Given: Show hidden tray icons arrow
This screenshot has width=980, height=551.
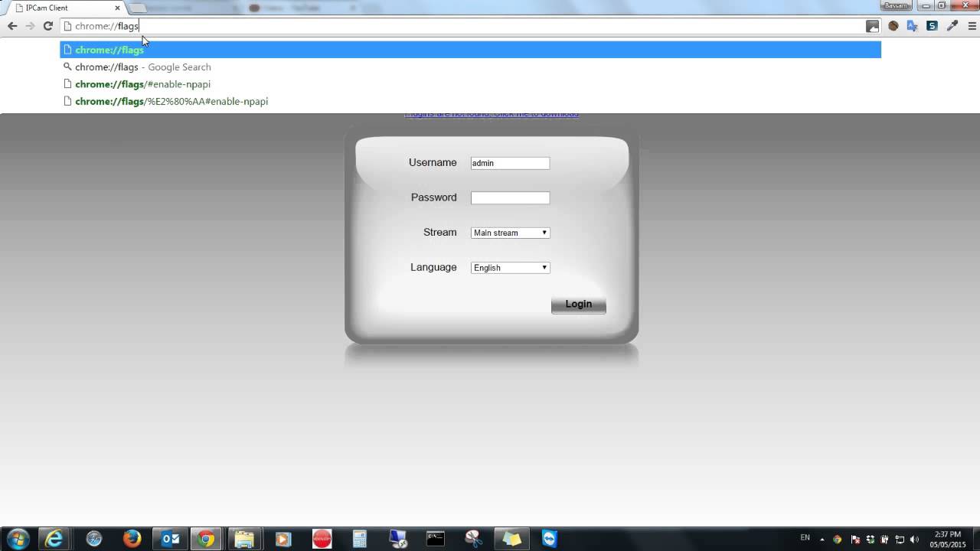Looking at the screenshot, I should (822, 539).
